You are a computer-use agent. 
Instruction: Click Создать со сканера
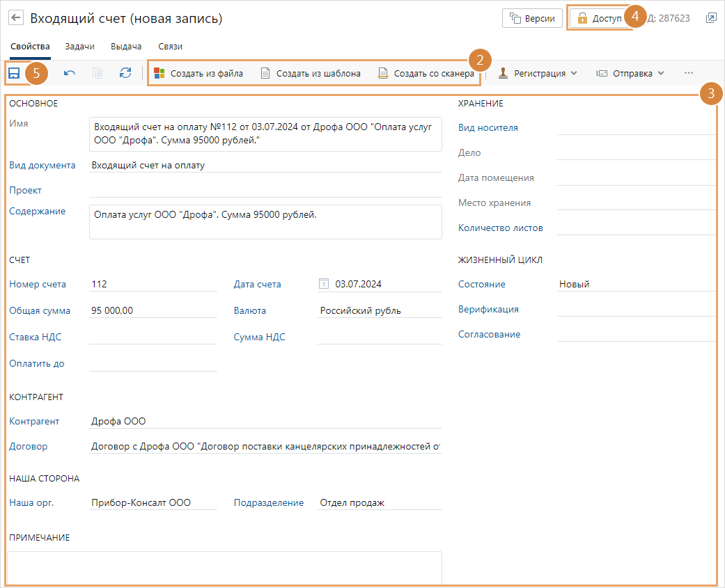426,73
